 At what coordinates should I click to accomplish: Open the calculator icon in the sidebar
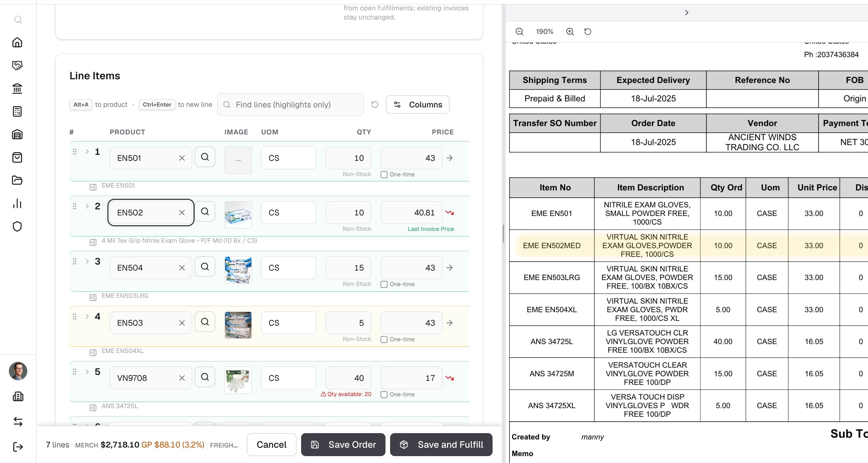click(x=17, y=111)
